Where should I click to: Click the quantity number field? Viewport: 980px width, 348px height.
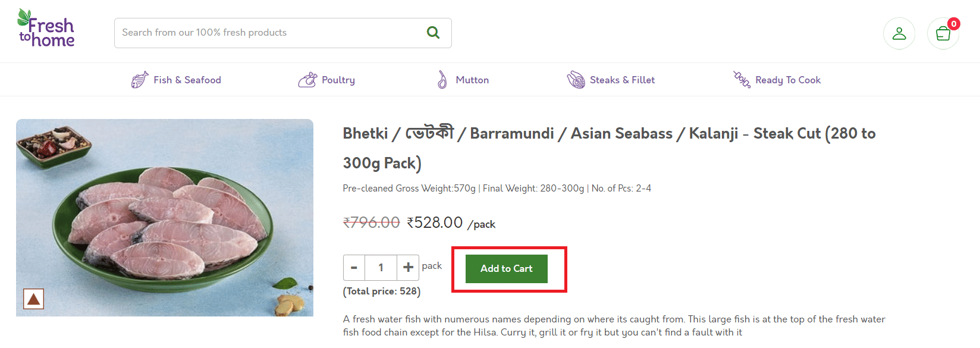(x=381, y=268)
